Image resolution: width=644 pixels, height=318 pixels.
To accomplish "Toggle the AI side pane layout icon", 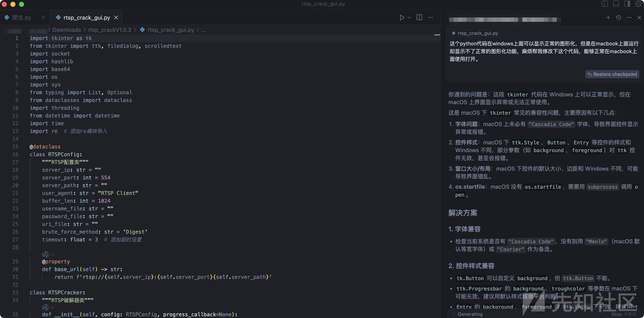I will coord(627,4).
